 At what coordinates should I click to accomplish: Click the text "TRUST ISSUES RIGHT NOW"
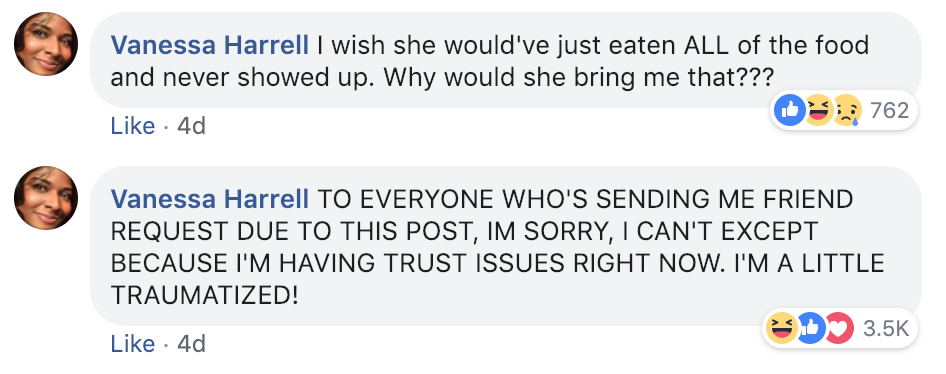point(547,263)
